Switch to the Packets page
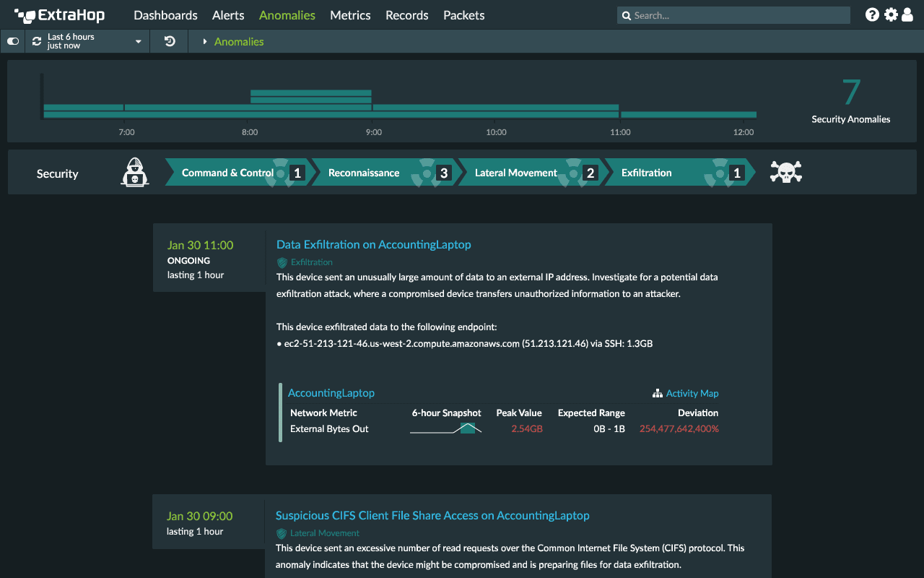 (x=463, y=15)
